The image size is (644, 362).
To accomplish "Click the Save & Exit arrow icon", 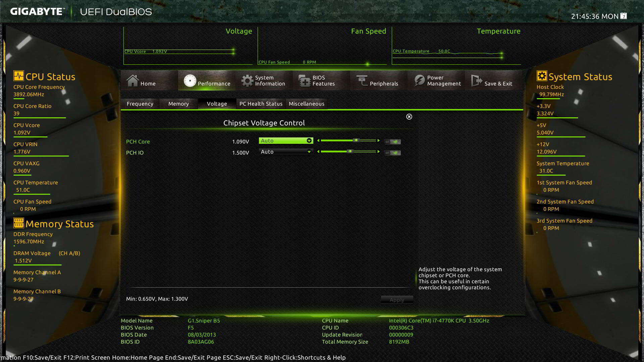I will point(476,80).
